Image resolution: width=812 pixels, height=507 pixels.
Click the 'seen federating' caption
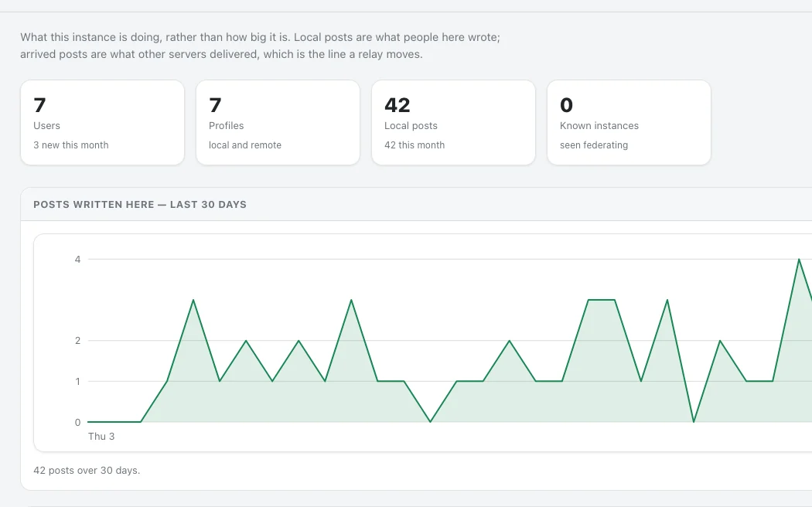tap(593, 145)
